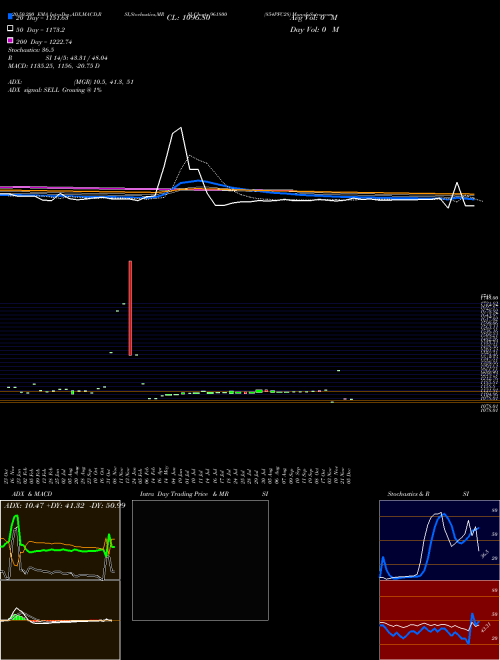Click the blue 20 Day legend swatch
The width and height of the screenshot is (500, 660).
(x=10, y=17)
